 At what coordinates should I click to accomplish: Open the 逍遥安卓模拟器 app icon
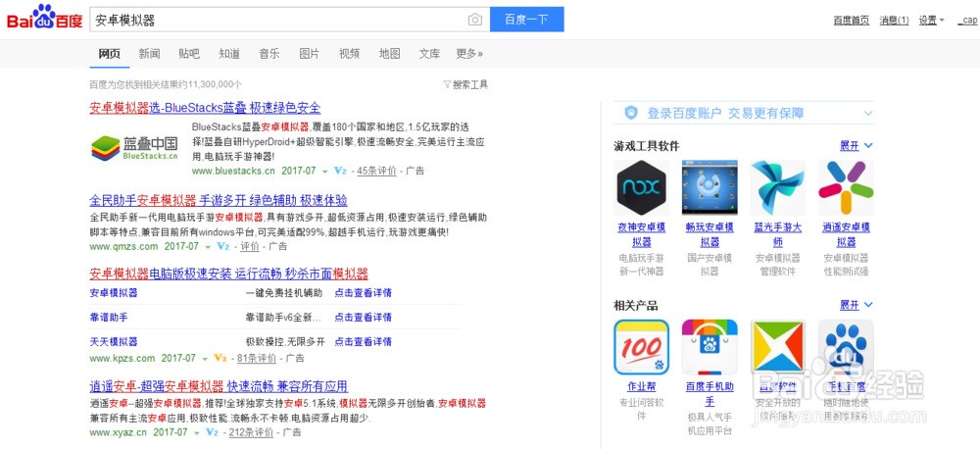coord(846,187)
